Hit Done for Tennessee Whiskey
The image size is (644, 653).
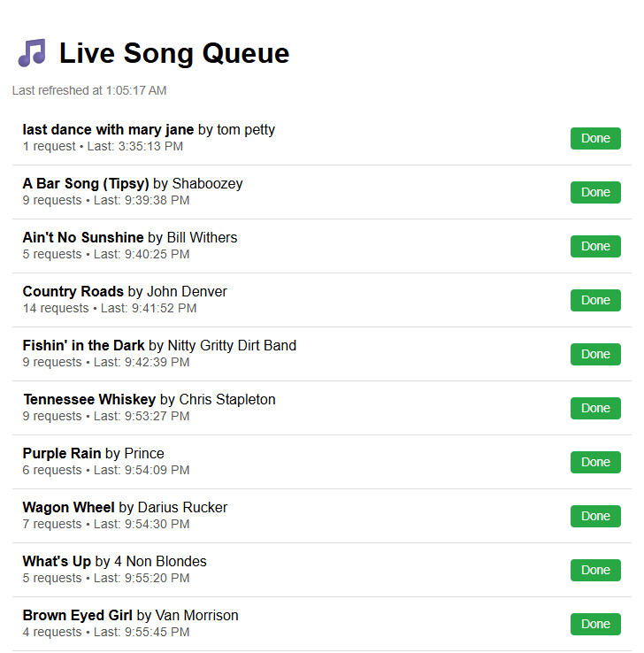tap(595, 408)
